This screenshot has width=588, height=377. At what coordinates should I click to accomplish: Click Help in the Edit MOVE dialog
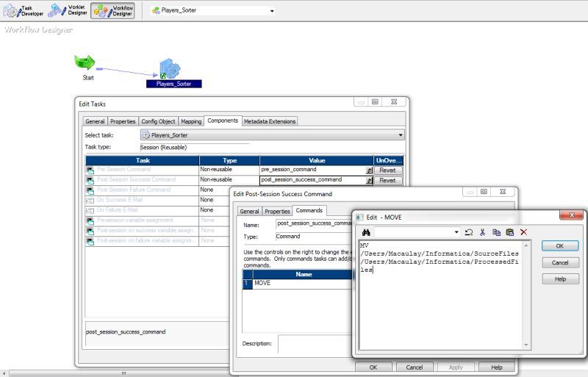pyautogui.click(x=560, y=279)
